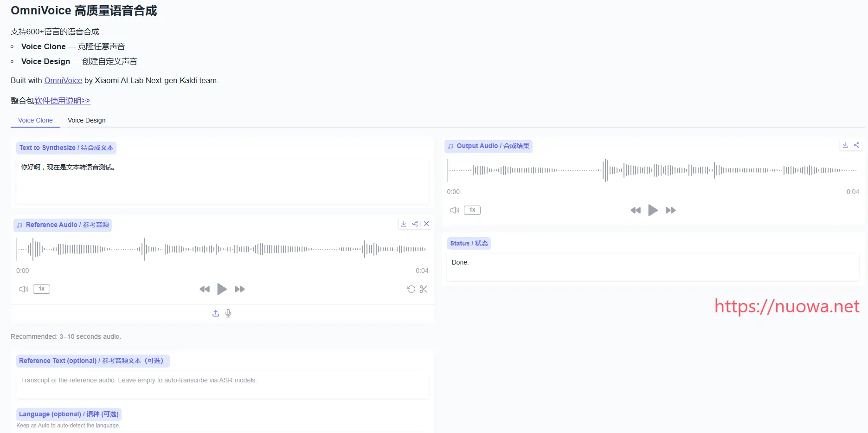This screenshot has height=433, width=868.
Task: Share the reference audio
Action: [415, 224]
